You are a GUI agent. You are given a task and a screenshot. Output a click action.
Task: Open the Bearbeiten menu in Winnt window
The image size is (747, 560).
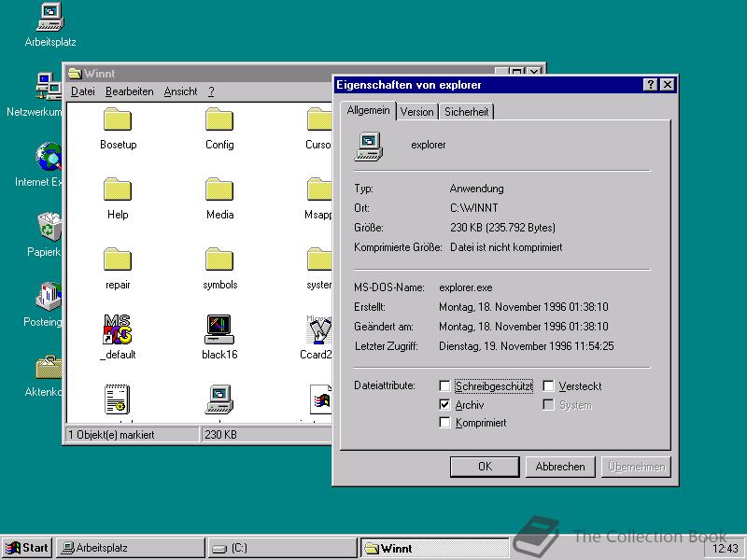pyautogui.click(x=130, y=91)
